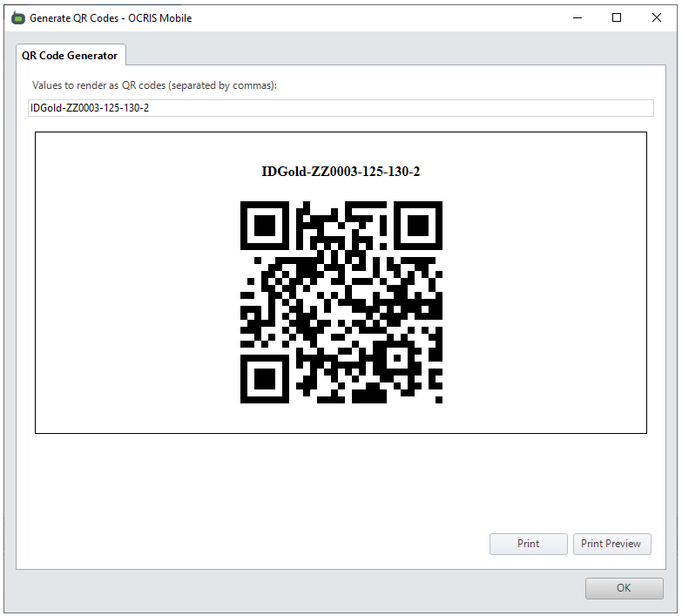
Task: Select the QR Code Generator tab
Action: click(70, 56)
